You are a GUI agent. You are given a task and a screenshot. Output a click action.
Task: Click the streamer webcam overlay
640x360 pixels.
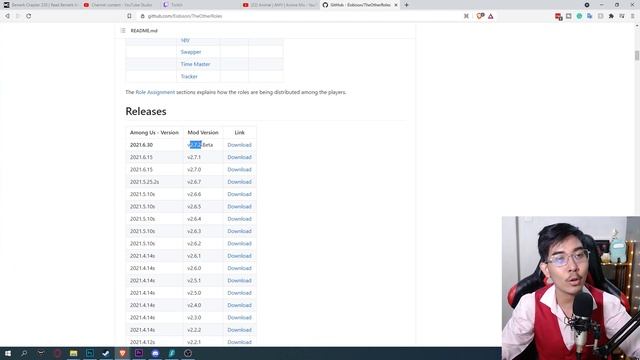pos(571,288)
